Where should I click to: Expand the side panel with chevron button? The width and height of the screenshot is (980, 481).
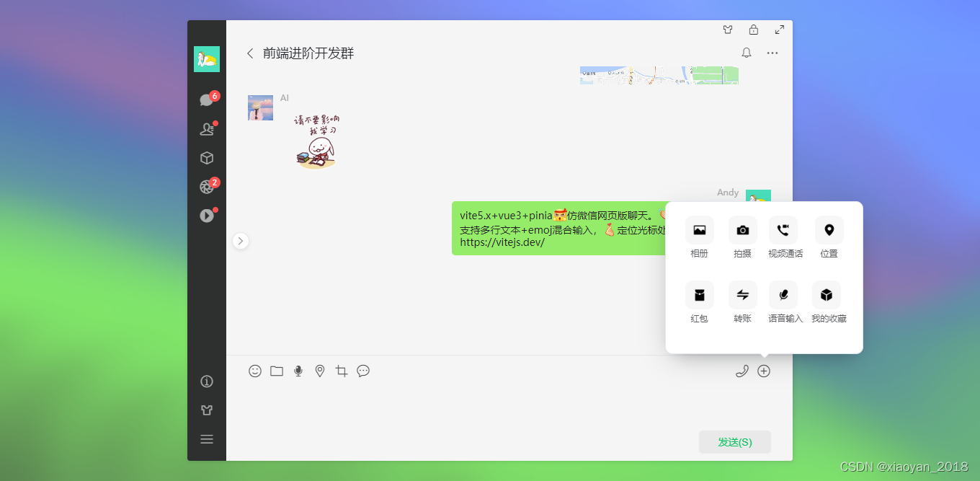click(241, 241)
